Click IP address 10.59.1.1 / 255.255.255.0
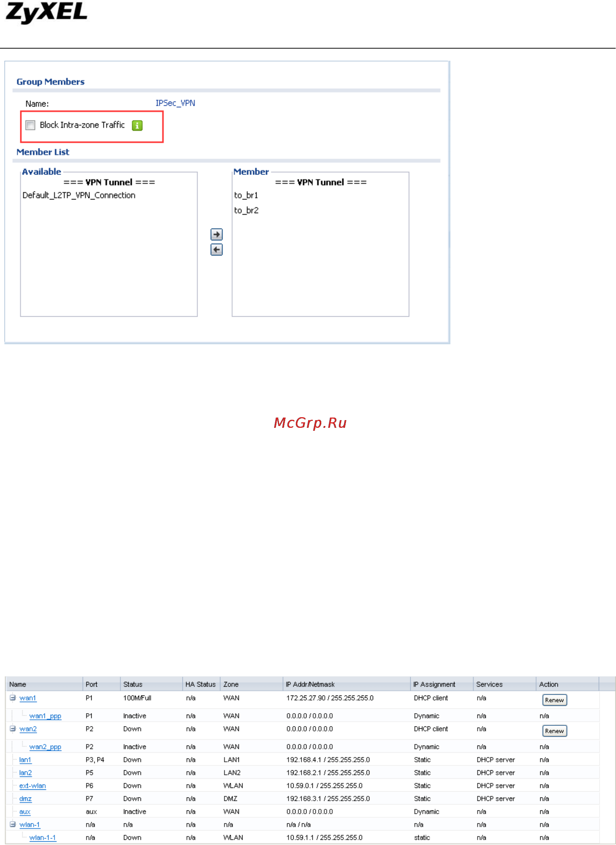 (x=325, y=838)
